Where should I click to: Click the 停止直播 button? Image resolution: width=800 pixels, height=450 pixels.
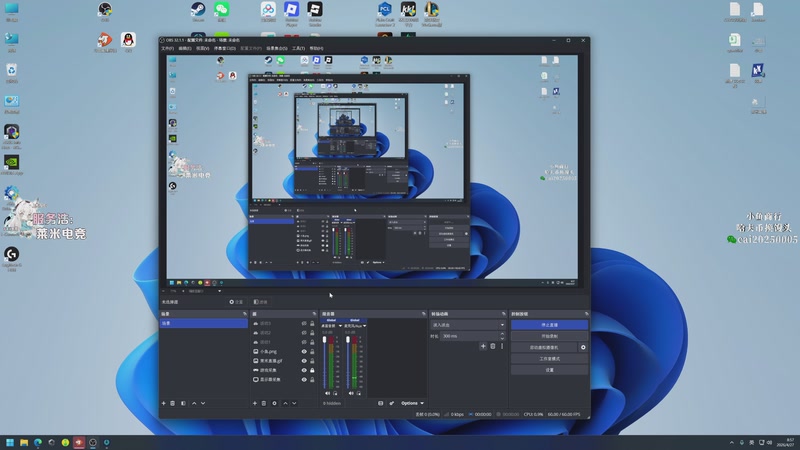tap(549, 325)
